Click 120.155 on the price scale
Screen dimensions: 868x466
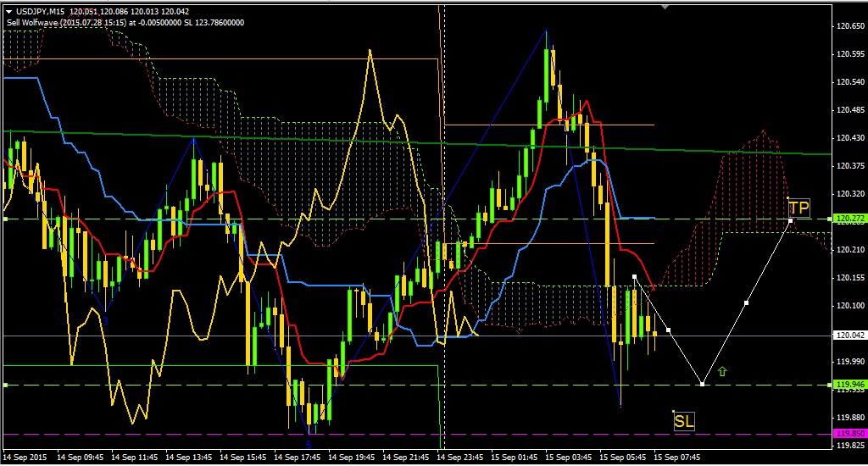click(x=850, y=278)
